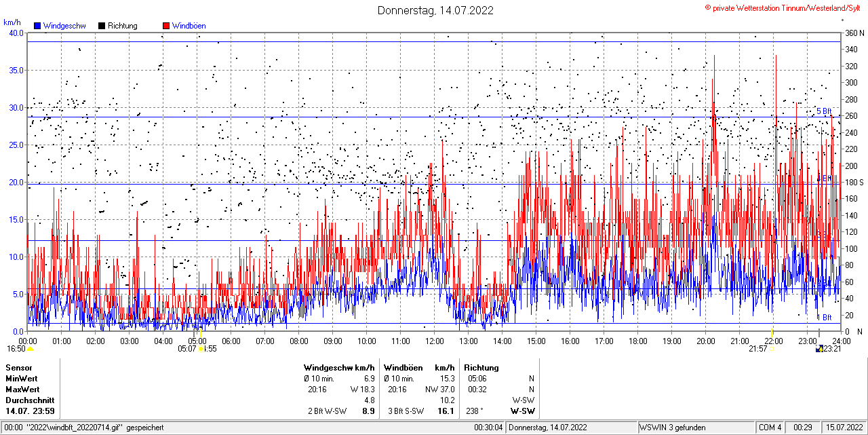This screenshot has height=435, width=868.
Task: Click the 15.07.2022 status bar date
Action: point(844,428)
